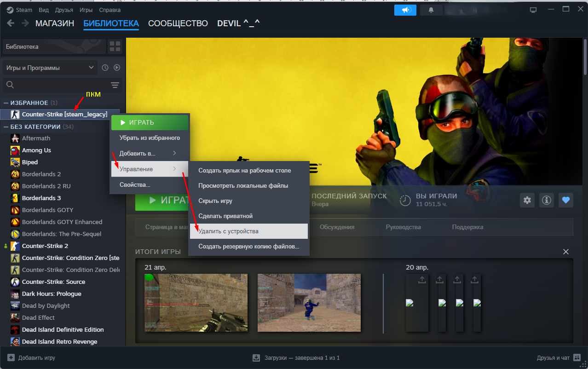Toggle the favorite heart button
This screenshot has height=369, width=588.
(x=566, y=200)
